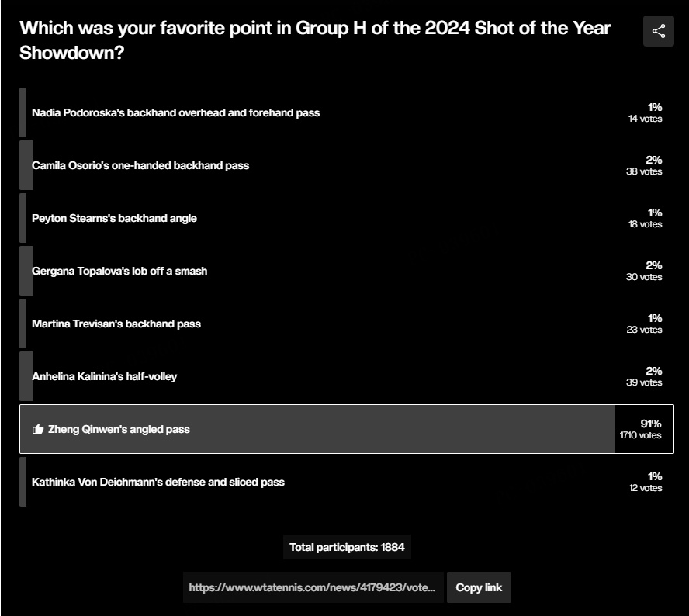689x616 pixels.
Task: Click the wtatennis.com poll URL field
Action: click(313, 587)
